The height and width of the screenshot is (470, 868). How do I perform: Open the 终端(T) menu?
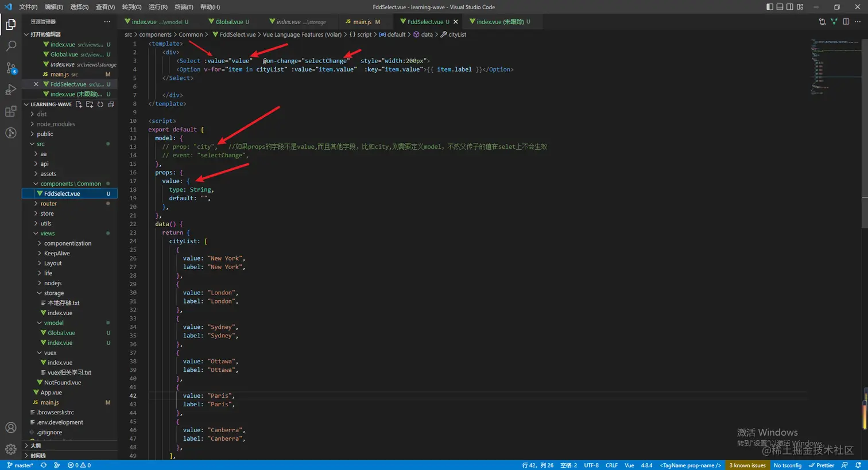coord(184,7)
